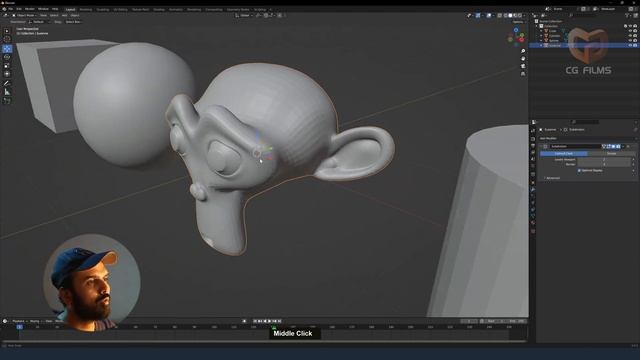Open the viewport Object menu
Image resolution: width=640 pixels, height=360 pixels.
pyautogui.click(x=75, y=16)
